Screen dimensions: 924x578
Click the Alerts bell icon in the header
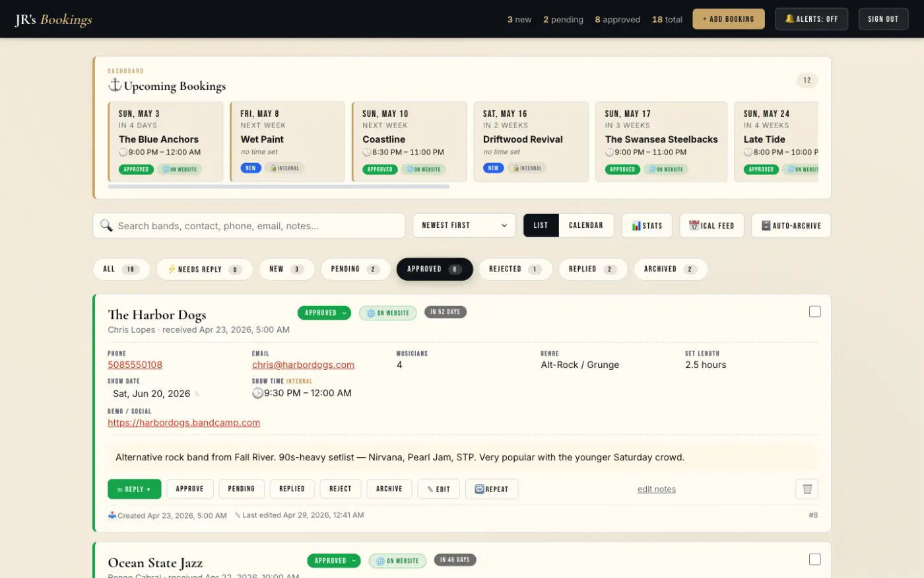tap(789, 18)
